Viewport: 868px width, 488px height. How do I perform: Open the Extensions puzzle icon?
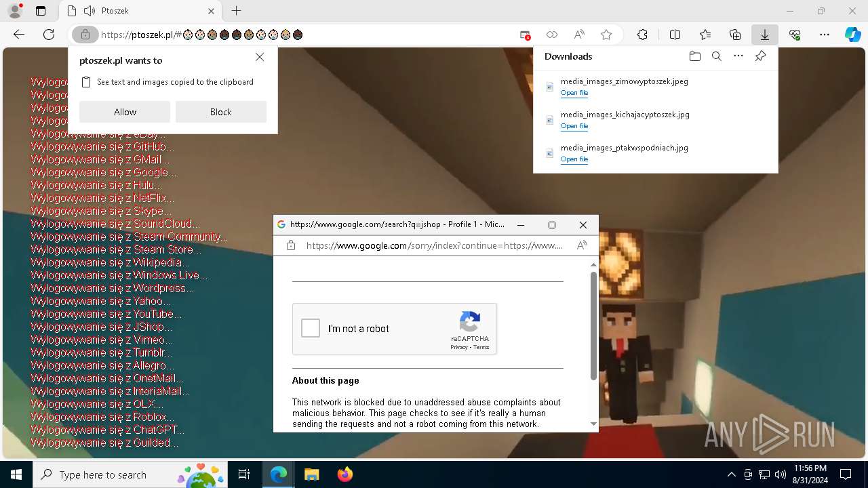pyautogui.click(x=642, y=35)
